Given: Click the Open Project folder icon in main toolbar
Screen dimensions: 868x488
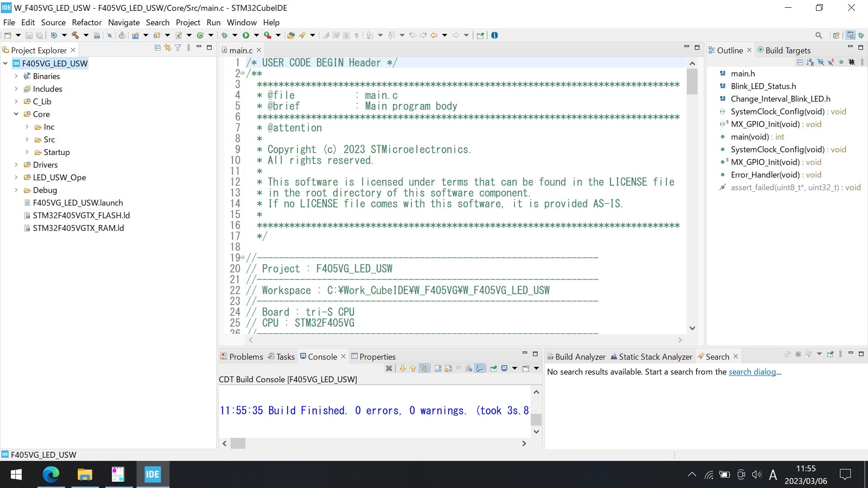Looking at the screenshot, I should point(291,35).
